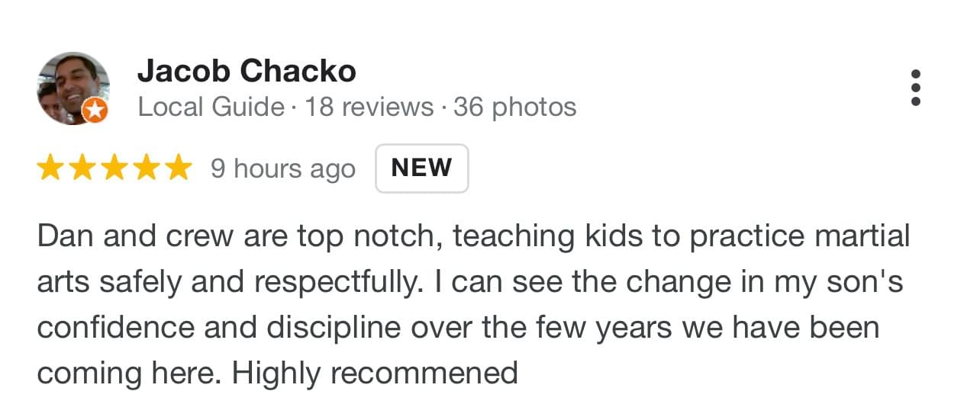The width and height of the screenshot is (980, 417).
Task: Click the line starting 'arts safely and respectfully'
Action: (x=470, y=282)
